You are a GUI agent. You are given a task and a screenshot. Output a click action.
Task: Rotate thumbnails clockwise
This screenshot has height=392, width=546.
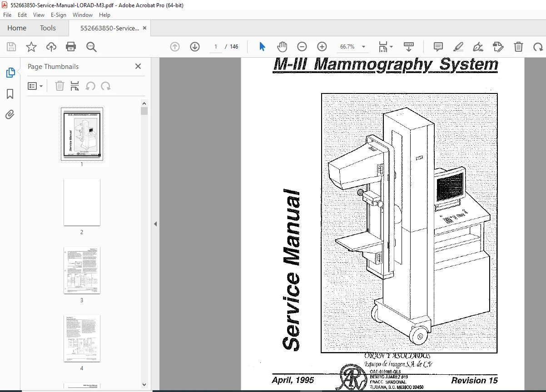(x=106, y=86)
